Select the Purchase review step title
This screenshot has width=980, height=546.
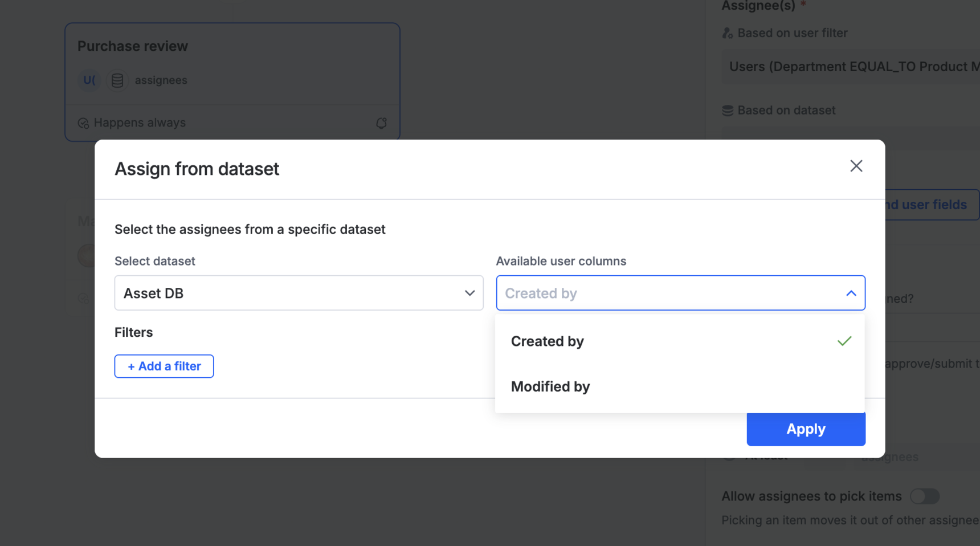[x=133, y=46]
